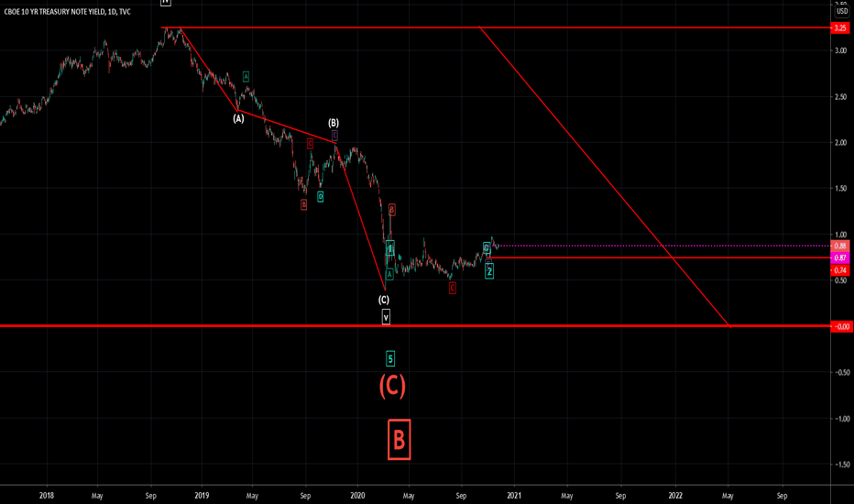The height and width of the screenshot is (504, 854).
Task: Click the white boxed v wave label
Action: [386, 317]
